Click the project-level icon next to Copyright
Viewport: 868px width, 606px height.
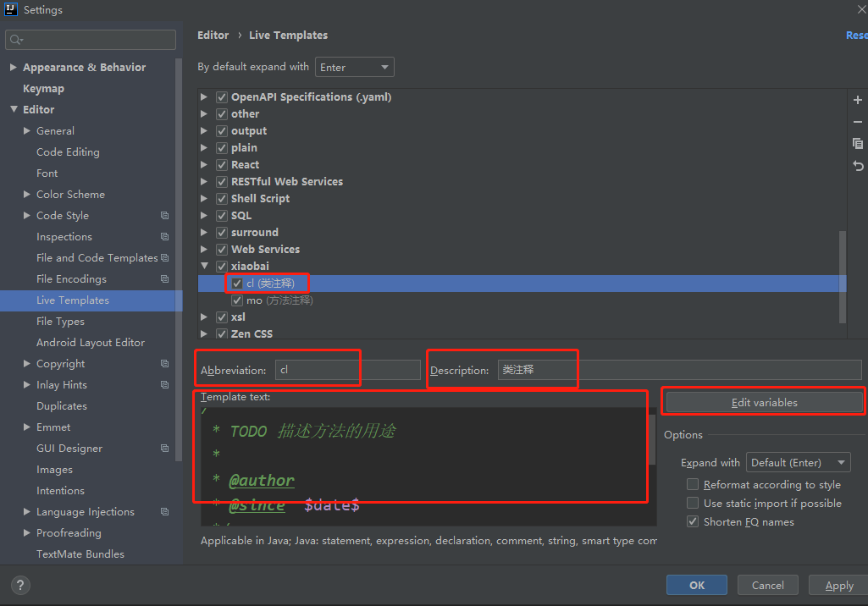[164, 364]
